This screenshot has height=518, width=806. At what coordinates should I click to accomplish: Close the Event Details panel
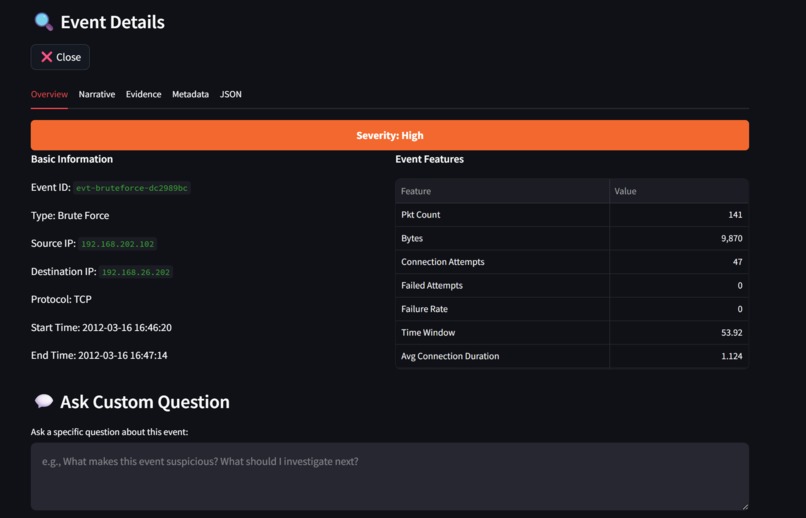[x=60, y=57]
